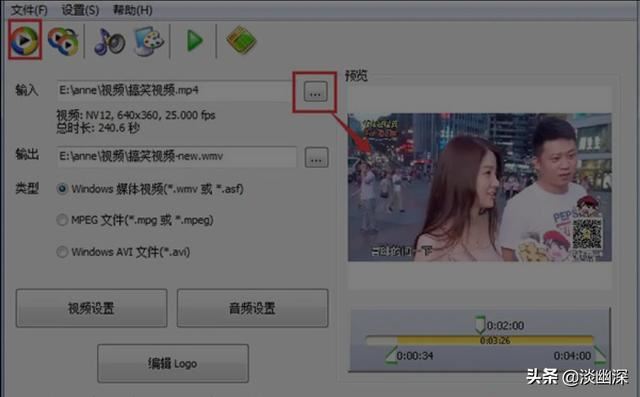Click the output path field 搞笑视频-new.wmv

pos(177,156)
